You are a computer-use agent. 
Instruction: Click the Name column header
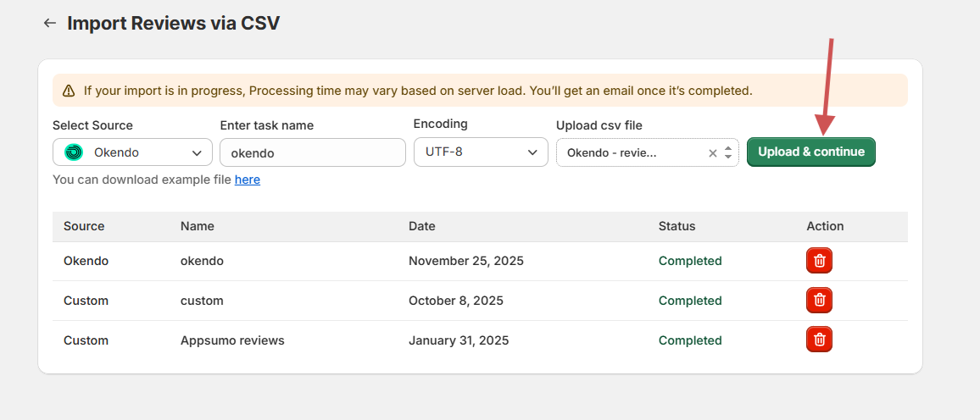(x=198, y=226)
